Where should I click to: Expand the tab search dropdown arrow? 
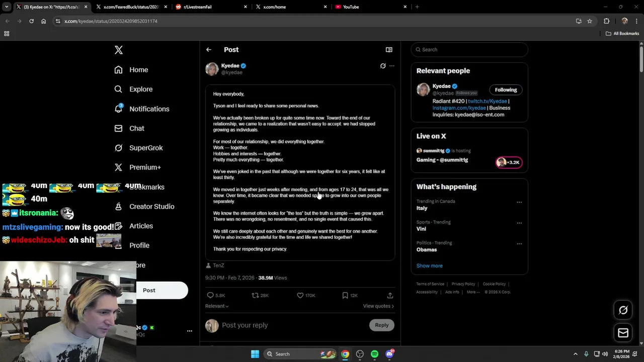pyautogui.click(x=7, y=7)
